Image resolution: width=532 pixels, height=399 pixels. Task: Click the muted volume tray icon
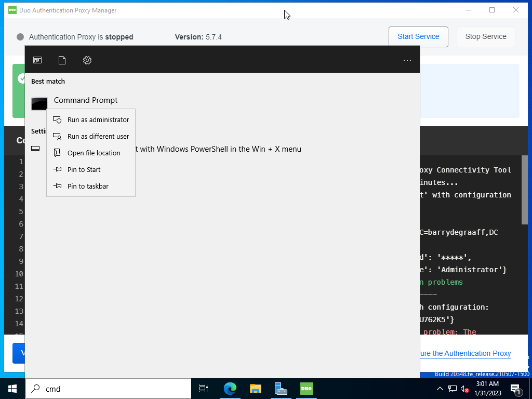click(x=465, y=389)
